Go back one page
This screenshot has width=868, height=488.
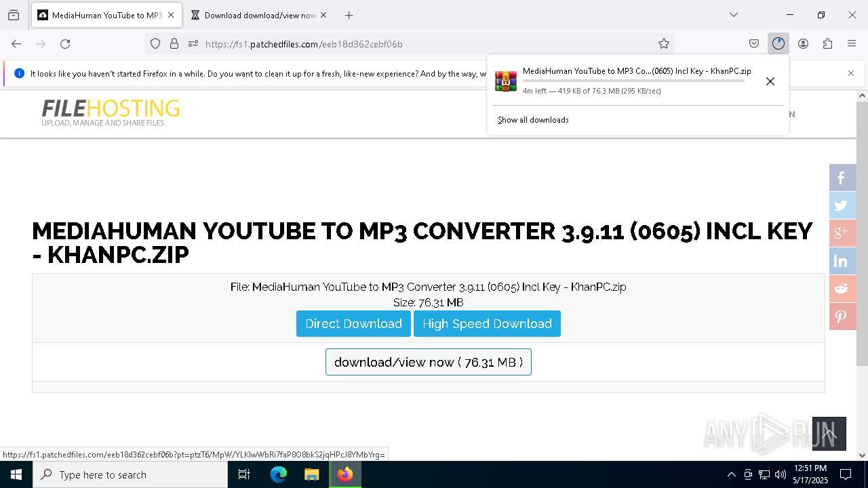(16, 43)
